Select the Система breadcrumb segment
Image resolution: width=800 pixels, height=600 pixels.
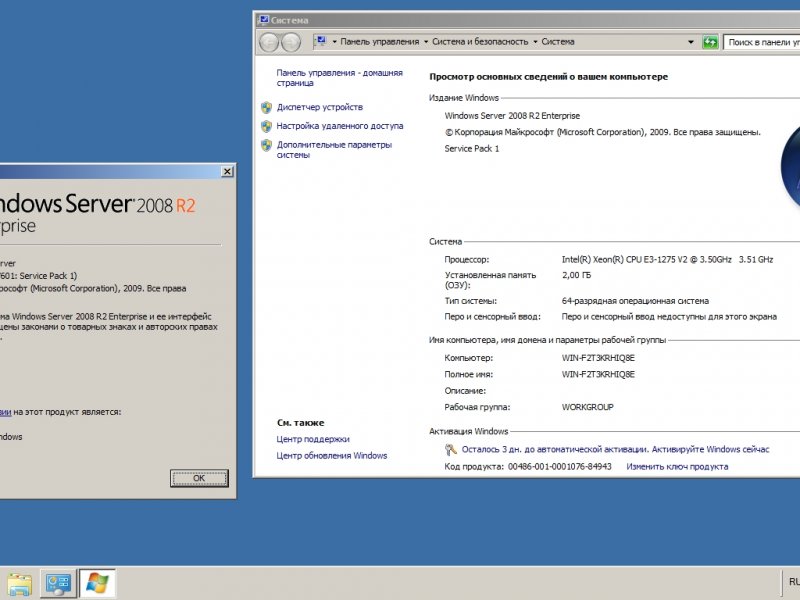[x=558, y=42]
